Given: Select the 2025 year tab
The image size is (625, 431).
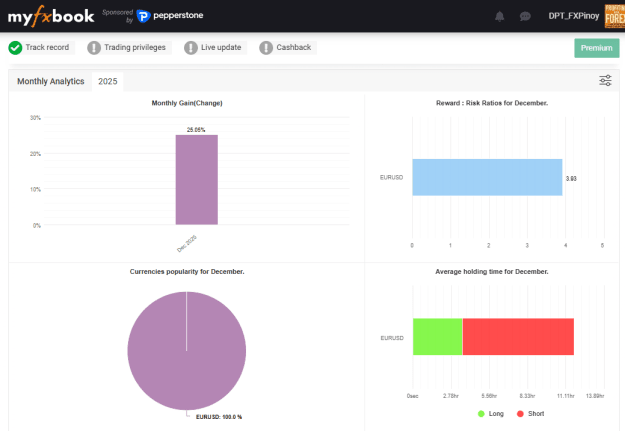Looking at the screenshot, I should [x=108, y=81].
